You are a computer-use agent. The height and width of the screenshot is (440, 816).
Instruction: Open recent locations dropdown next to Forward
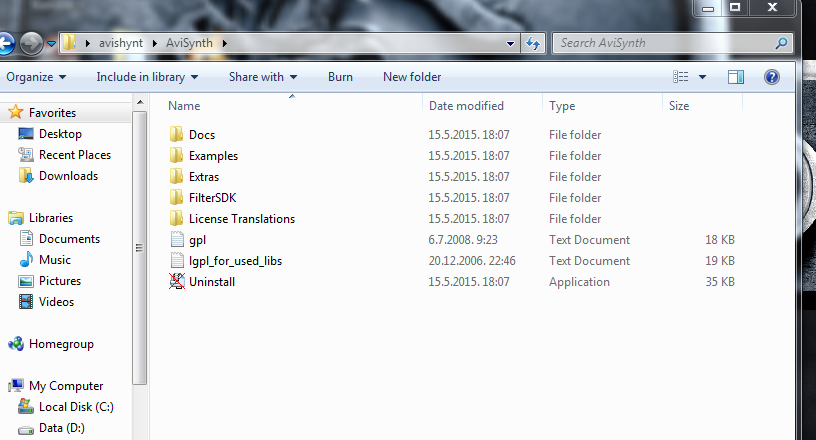(51, 44)
